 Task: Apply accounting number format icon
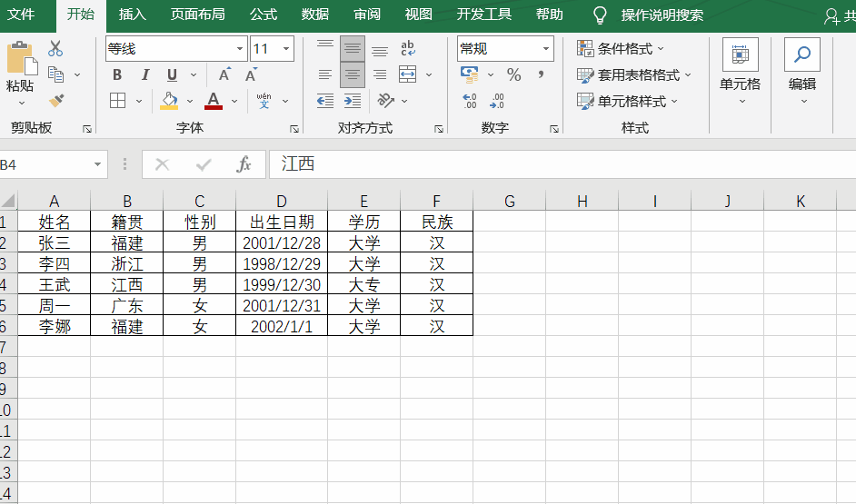coord(470,74)
